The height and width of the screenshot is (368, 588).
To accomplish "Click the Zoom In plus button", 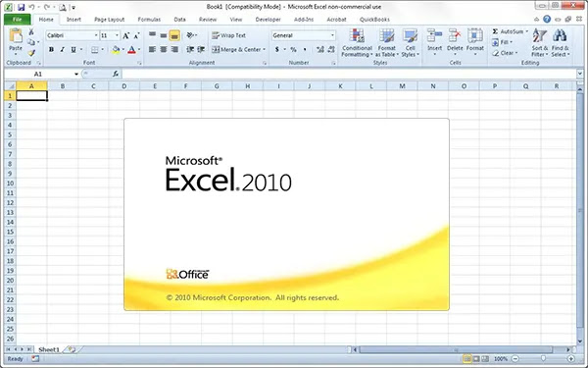I will (570, 359).
